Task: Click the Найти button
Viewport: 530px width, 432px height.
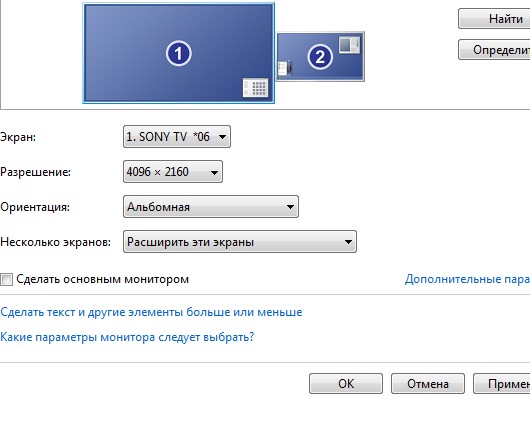Action: (x=494, y=19)
